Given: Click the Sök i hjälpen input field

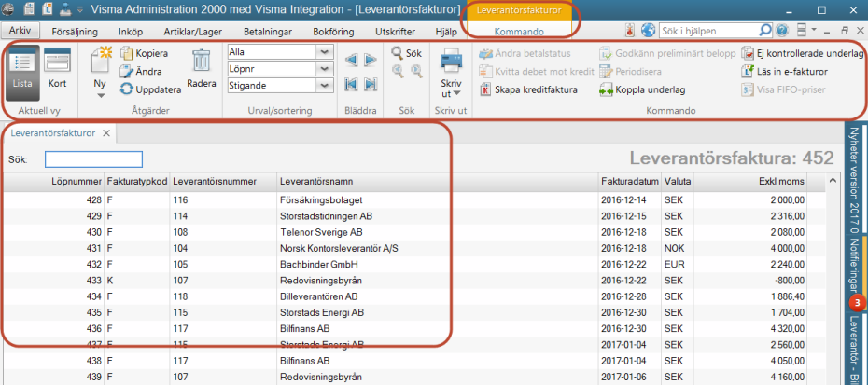Looking at the screenshot, I should pyautogui.click(x=709, y=31).
